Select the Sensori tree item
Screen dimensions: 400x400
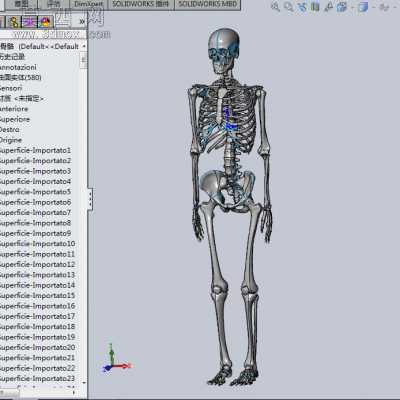coord(11,88)
